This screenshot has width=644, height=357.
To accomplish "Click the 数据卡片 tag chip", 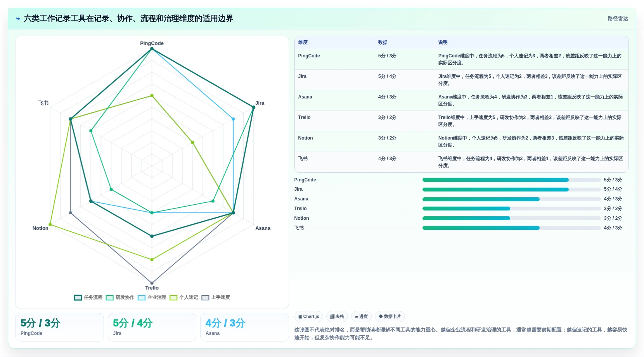I will click(x=390, y=317).
